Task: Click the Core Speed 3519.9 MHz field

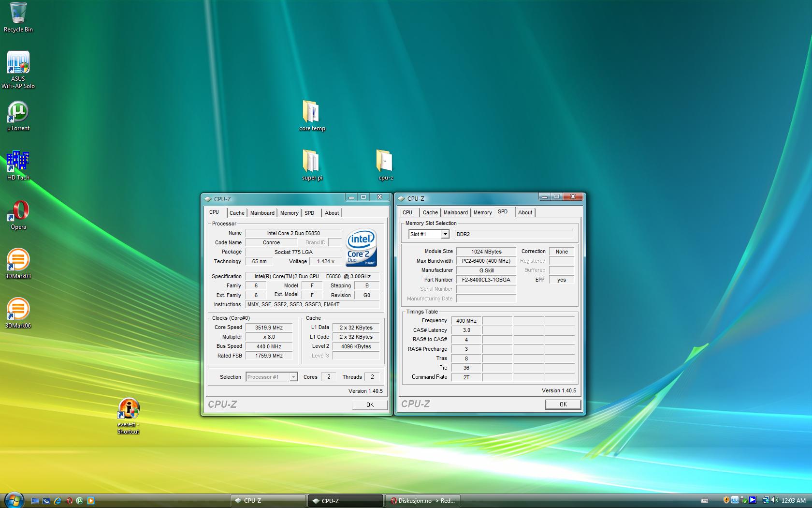Action: coord(269,328)
